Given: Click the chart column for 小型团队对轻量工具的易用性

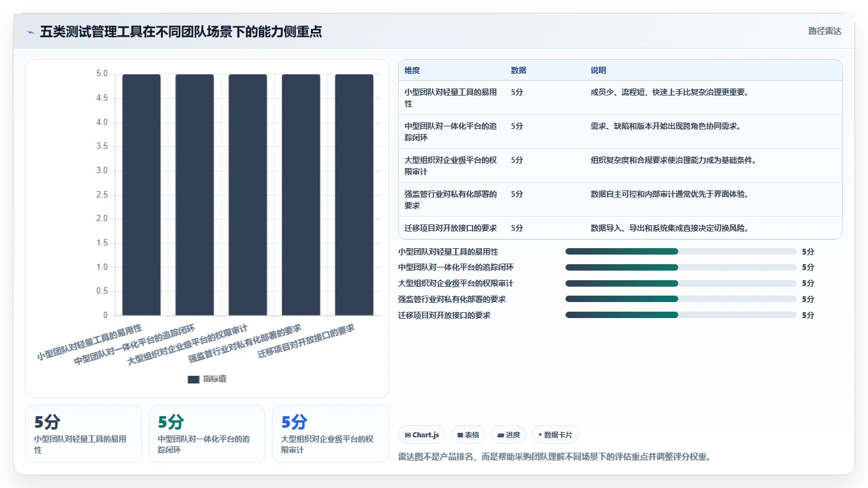Looking at the screenshot, I should pos(142,195).
